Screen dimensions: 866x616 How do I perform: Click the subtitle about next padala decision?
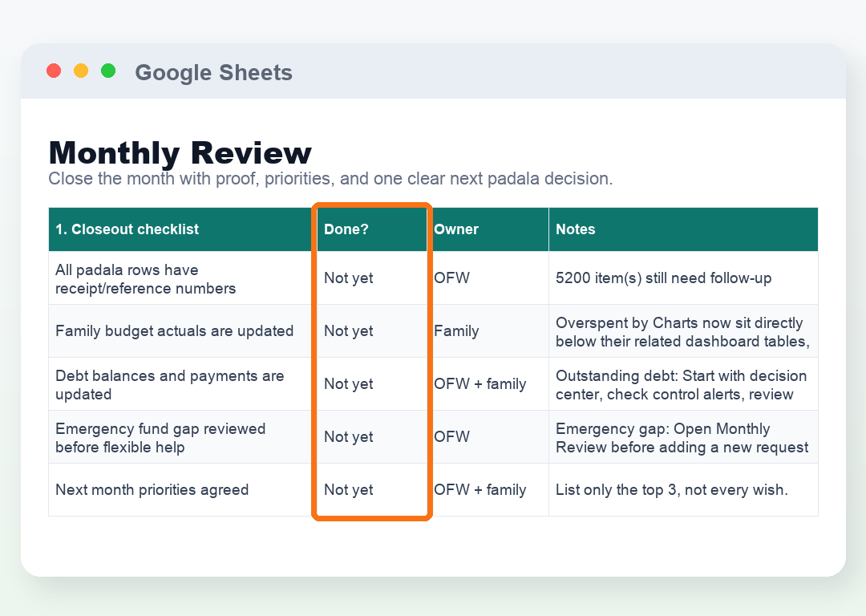coord(330,178)
